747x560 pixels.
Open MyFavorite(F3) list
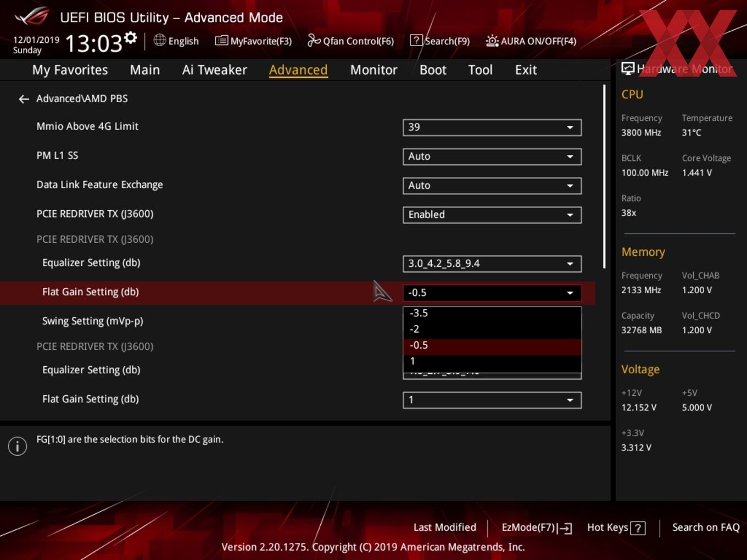tap(253, 41)
